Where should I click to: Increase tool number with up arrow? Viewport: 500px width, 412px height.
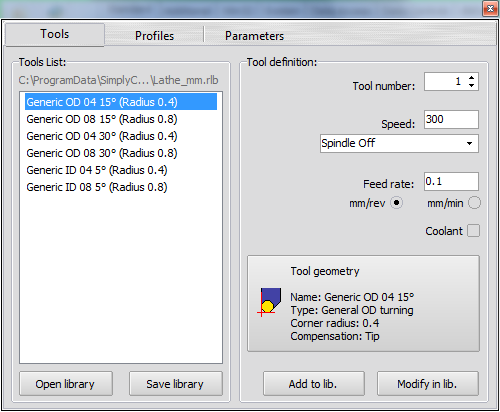click(x=471, y=78)
